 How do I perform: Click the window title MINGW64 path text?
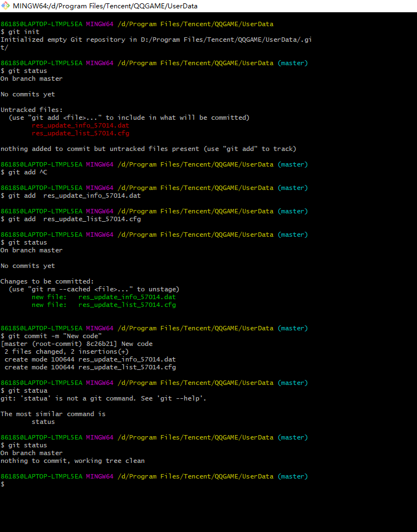tap(105, 6)
